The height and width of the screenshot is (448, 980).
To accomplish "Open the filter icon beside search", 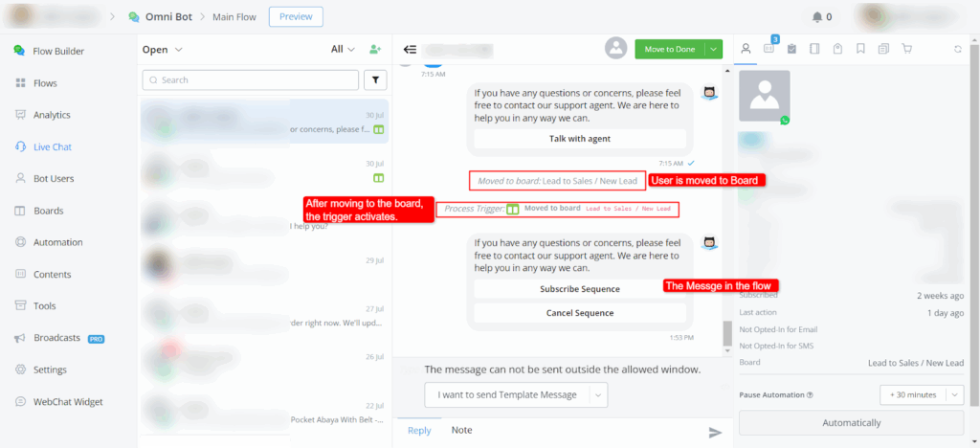I will (375, 80).
